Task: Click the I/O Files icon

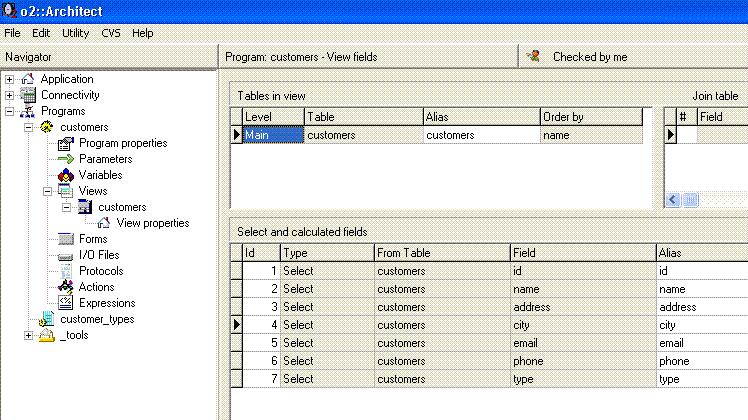Action: (x=66, y=256)
